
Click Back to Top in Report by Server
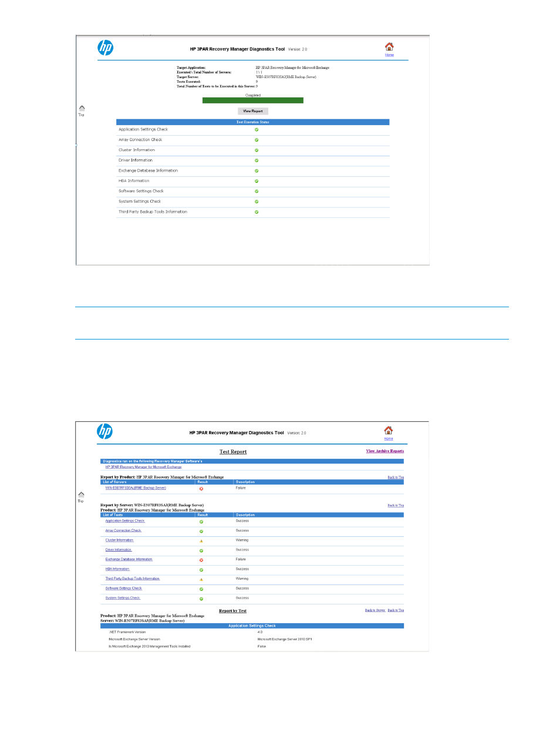tap(396, 505)
